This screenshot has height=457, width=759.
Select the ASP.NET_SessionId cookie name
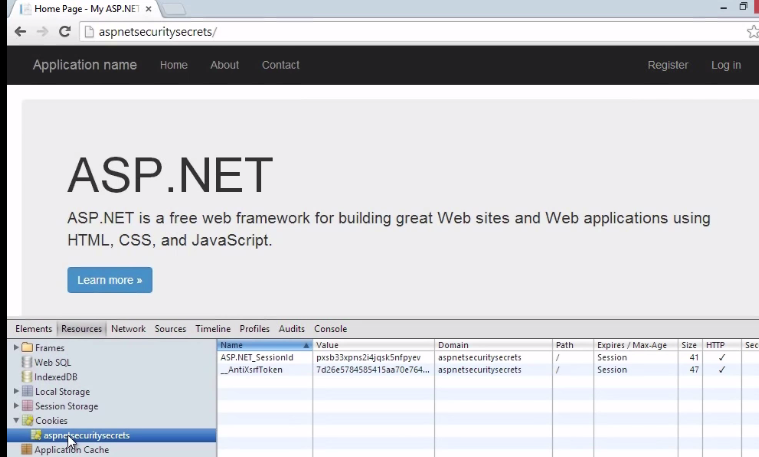click(x=257, y=357)
